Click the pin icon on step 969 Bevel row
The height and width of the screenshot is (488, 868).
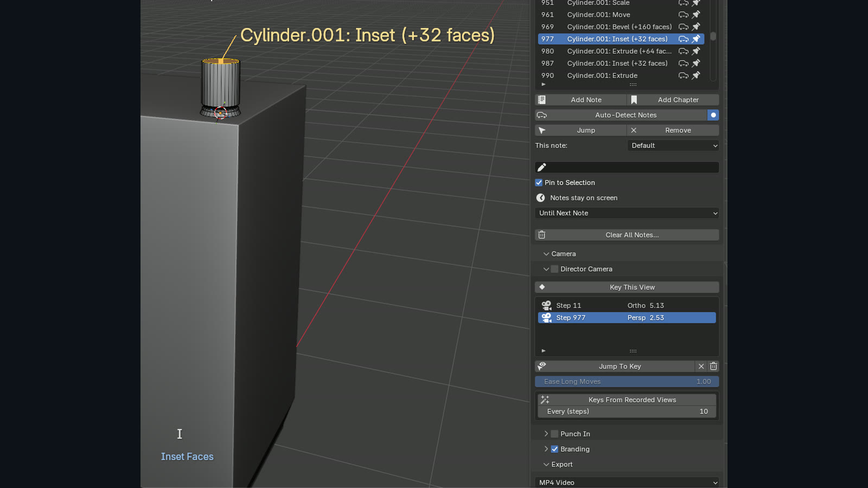point(696,27)
